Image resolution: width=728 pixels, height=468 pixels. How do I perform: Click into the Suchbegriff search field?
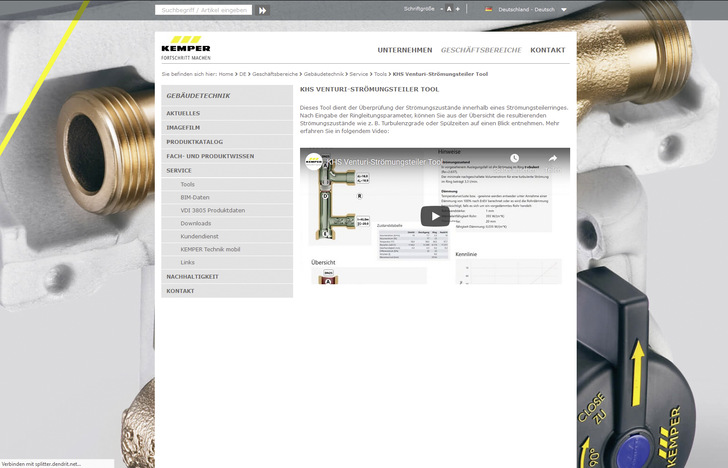pos(203,10)
